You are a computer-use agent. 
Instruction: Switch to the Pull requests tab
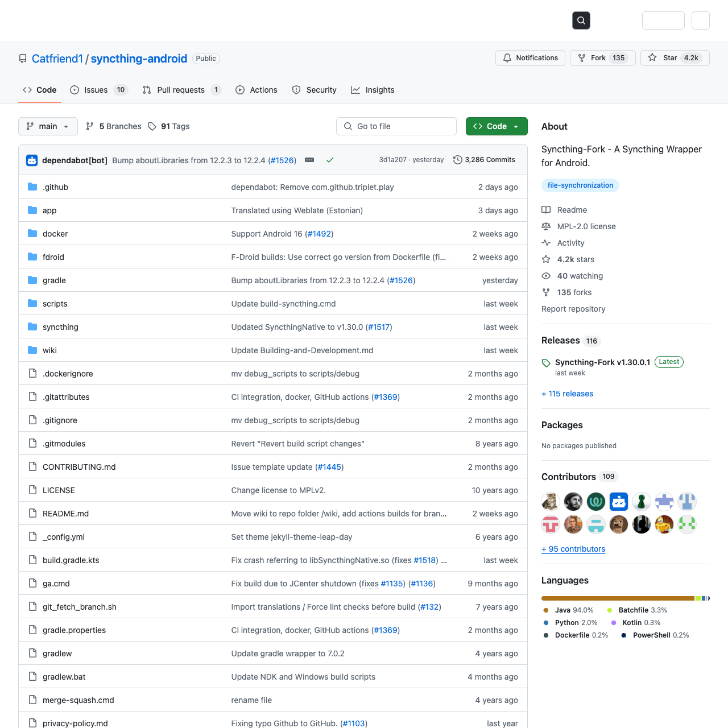[182, 90]
